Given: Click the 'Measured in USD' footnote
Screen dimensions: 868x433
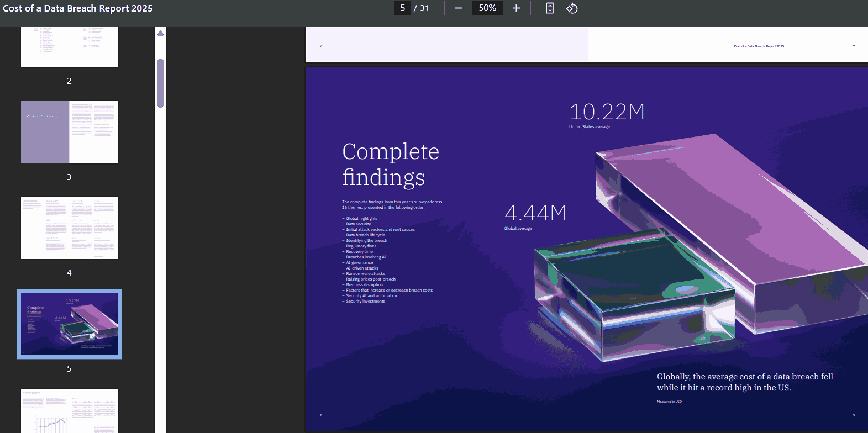Looking at the screenshot, I should coord(669,402).
